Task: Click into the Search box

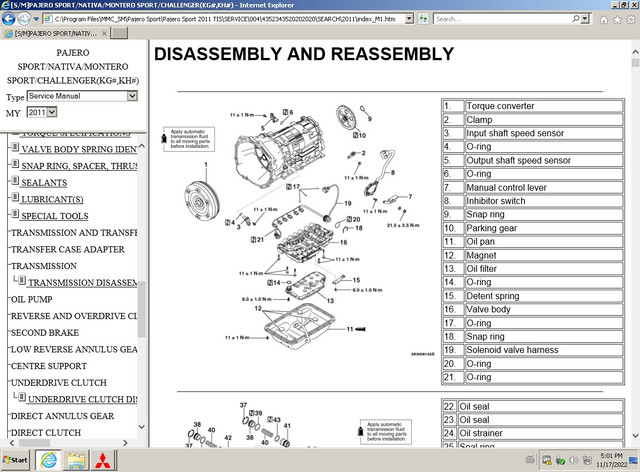Action: (502, 19)
